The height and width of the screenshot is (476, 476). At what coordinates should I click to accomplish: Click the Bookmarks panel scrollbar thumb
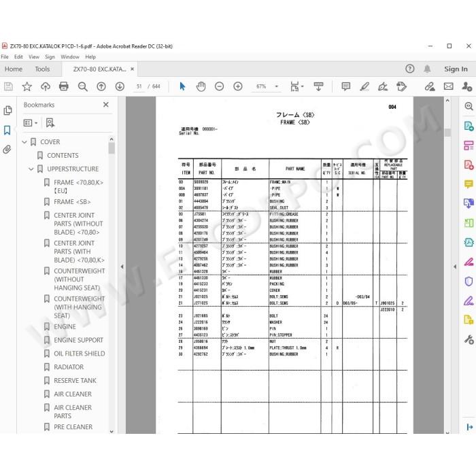pos(112,148)
